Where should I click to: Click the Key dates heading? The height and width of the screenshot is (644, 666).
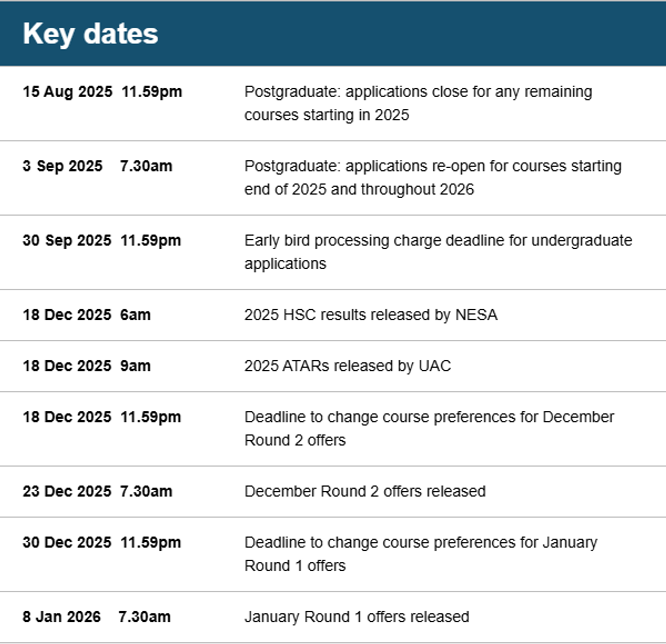90,34
